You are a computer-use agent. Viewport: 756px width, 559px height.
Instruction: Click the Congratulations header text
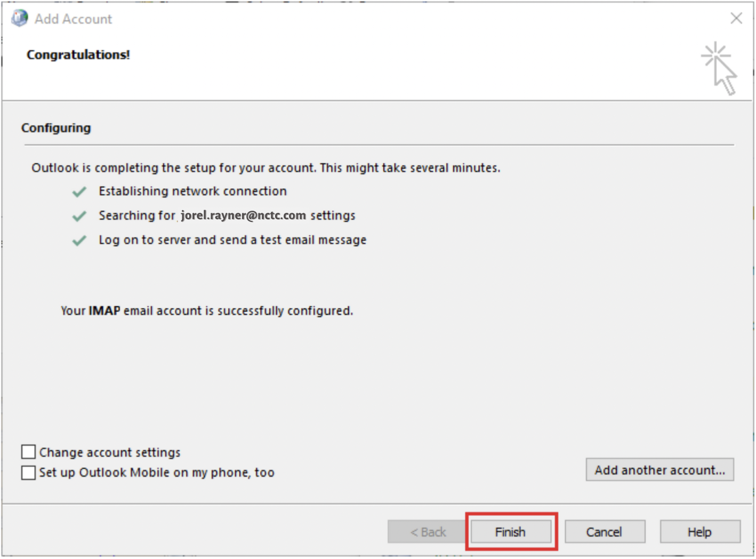coord(78,54)
